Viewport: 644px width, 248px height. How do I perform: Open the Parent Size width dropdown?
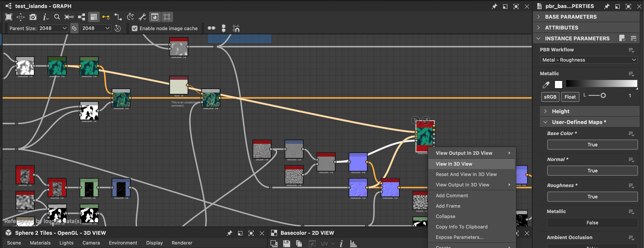pos(53,28)
